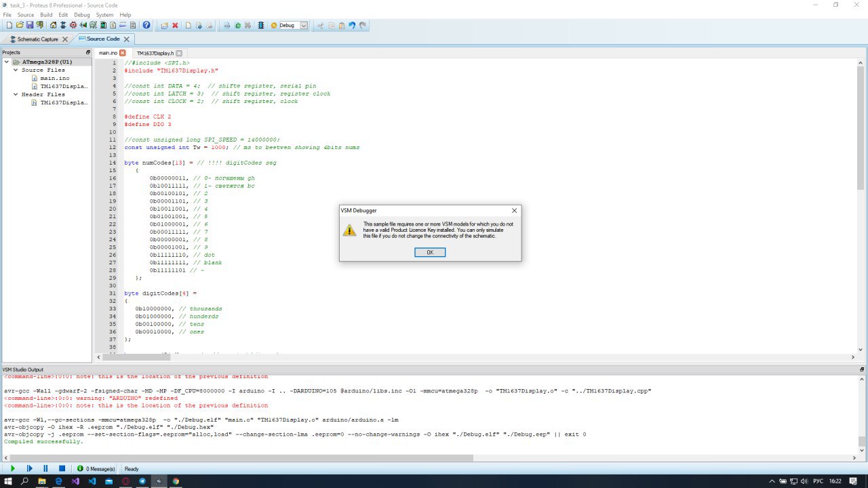
Task: Open the PCB Layout toolbar icon
Action: click(73, 25)
